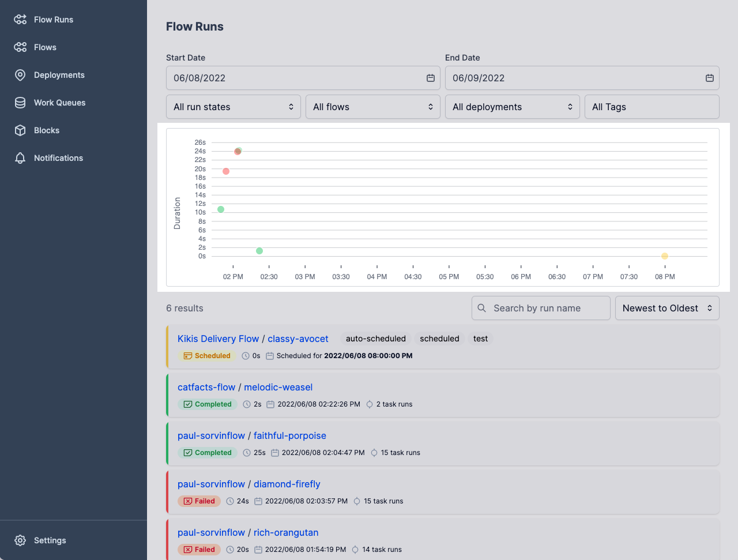Open faithful-porpoise run link
Viewport: 738px width, 560px height.
coord(290,435)
